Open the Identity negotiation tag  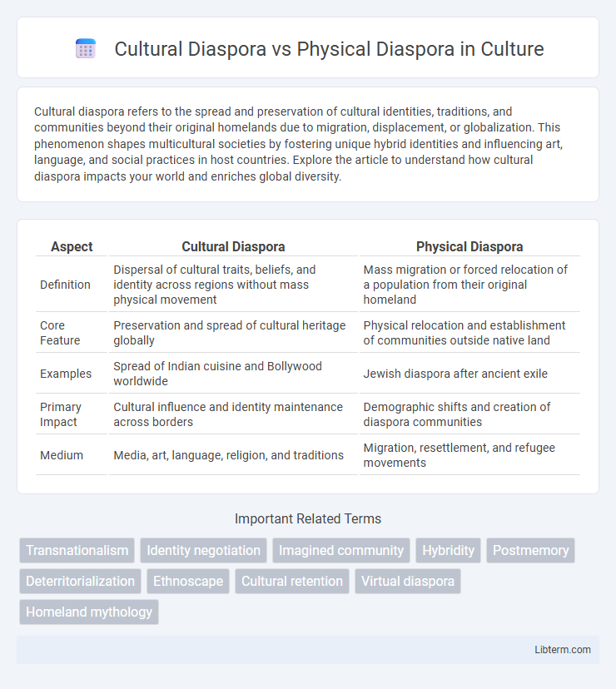point(204,550)
